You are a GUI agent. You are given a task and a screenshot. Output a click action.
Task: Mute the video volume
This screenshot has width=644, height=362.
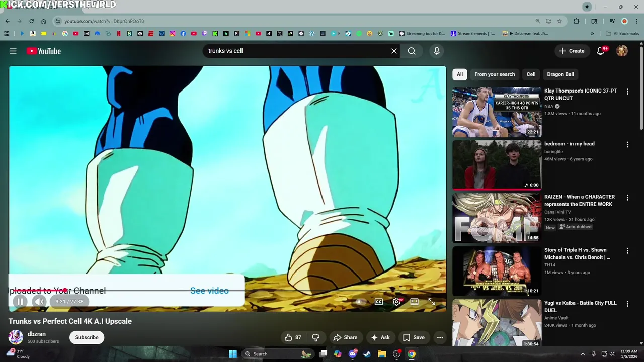coord(39,302)
